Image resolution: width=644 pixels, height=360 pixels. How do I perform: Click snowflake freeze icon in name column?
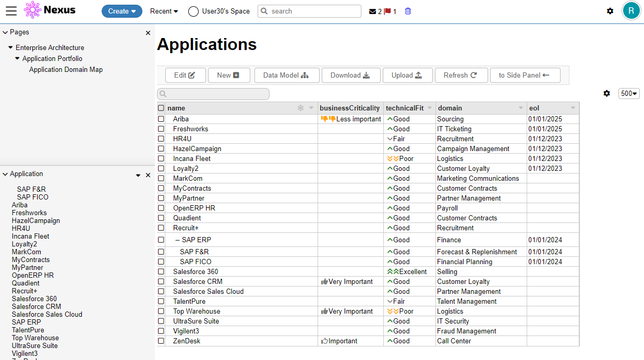[300, 108]
